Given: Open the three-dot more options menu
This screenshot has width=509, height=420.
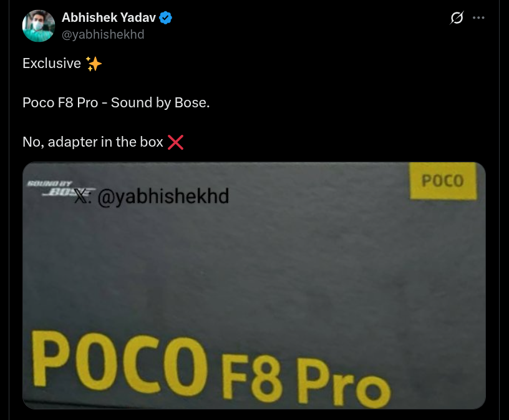Looking at the screenshot, I should click(478, 17).
